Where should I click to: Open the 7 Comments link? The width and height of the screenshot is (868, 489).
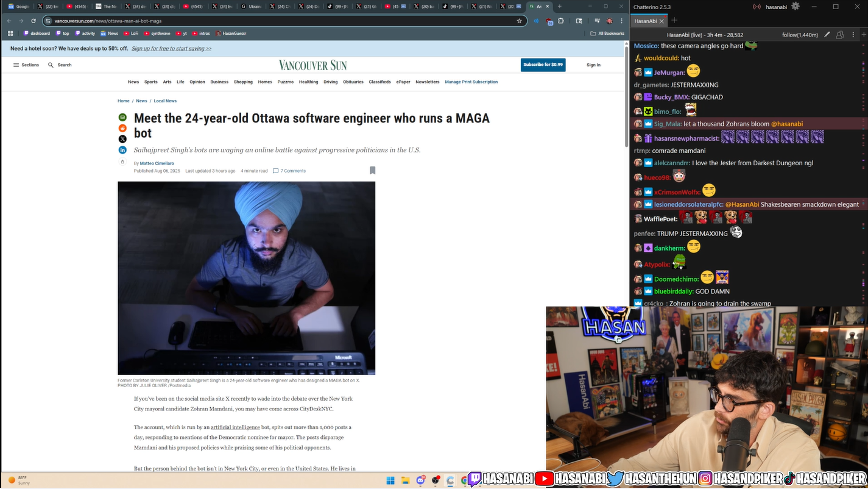click(289, 171)
